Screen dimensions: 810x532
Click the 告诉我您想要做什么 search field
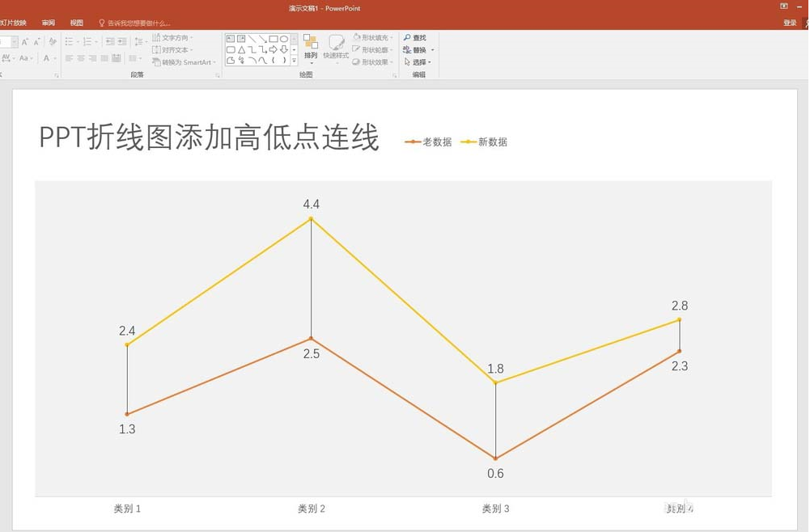point(142,22)
